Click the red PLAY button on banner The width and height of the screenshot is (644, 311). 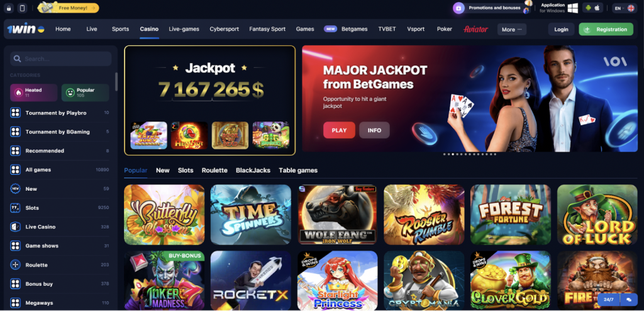339,130
